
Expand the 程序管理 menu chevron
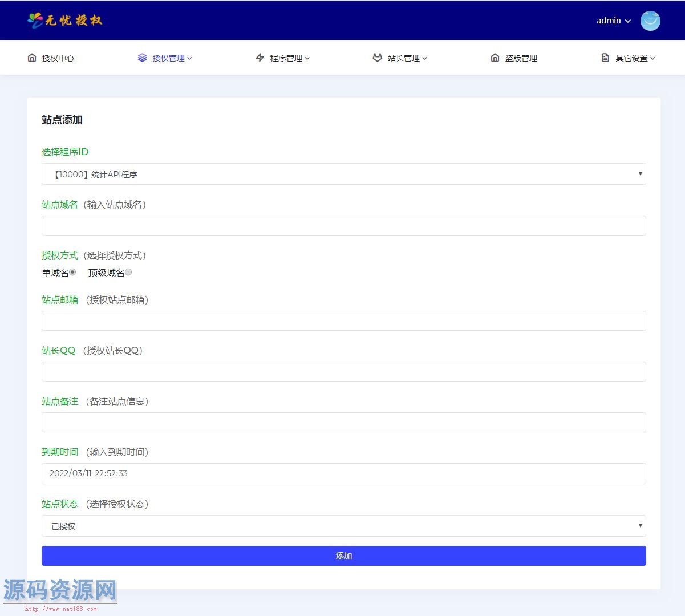tap(307, 58)
